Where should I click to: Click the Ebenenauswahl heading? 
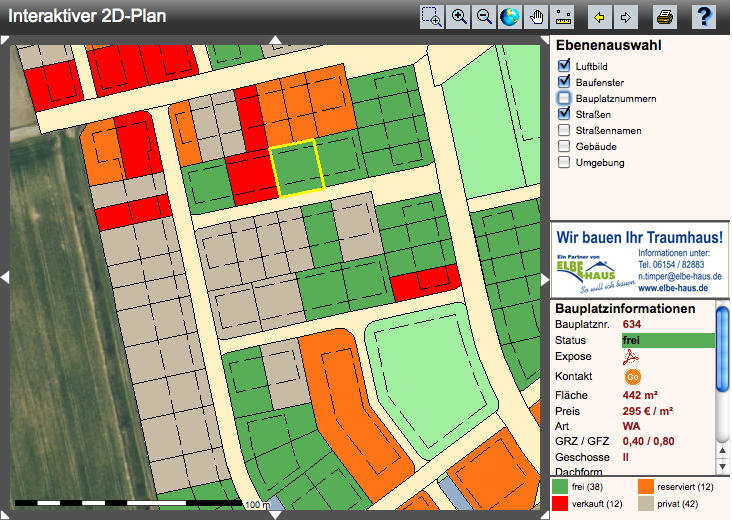click(x=609, y=46)
